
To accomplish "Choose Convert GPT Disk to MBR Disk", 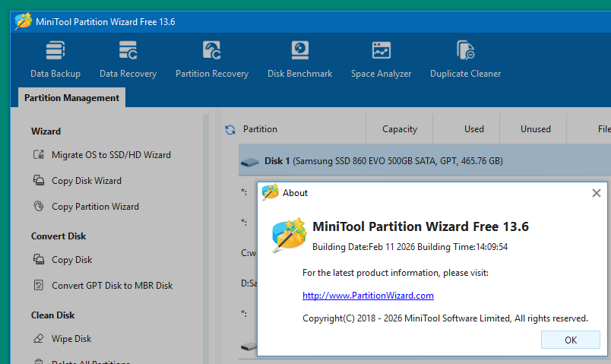I will pyautogui.click(x=112, y=286).
